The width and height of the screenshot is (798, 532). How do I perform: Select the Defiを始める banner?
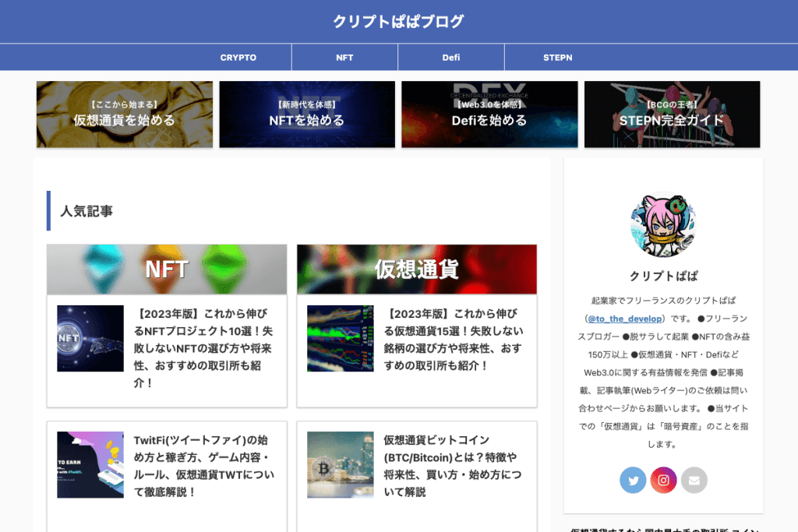pos(489,115)
